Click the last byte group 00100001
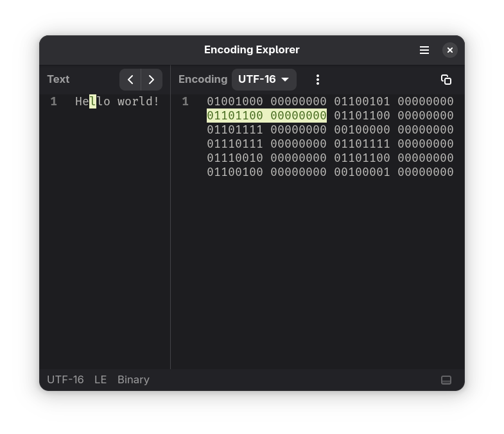 point(362,172)
